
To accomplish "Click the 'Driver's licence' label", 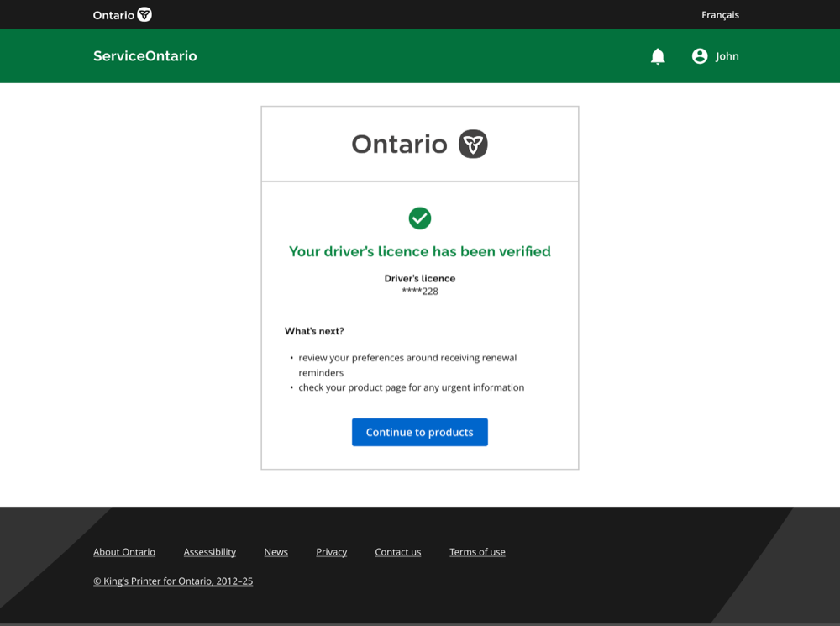I will 420,278.
